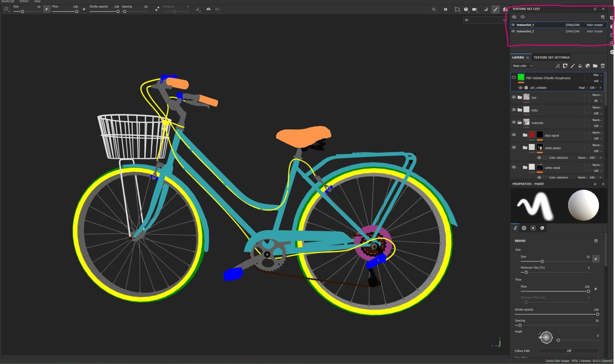
Task: Add a new fill layer in the Layers panel
Action: coord(580,66)
